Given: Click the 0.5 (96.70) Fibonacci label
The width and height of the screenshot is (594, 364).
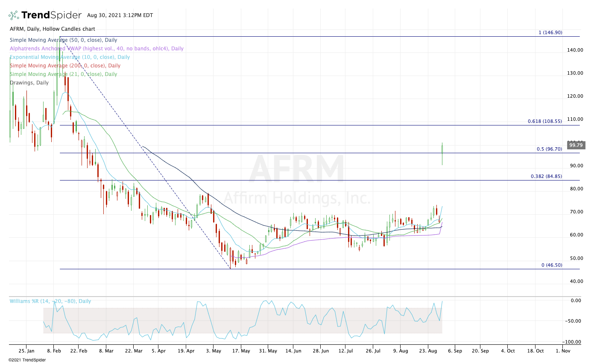Looking at the screenshot, I should pyautogui.click(x=549, y=149).
